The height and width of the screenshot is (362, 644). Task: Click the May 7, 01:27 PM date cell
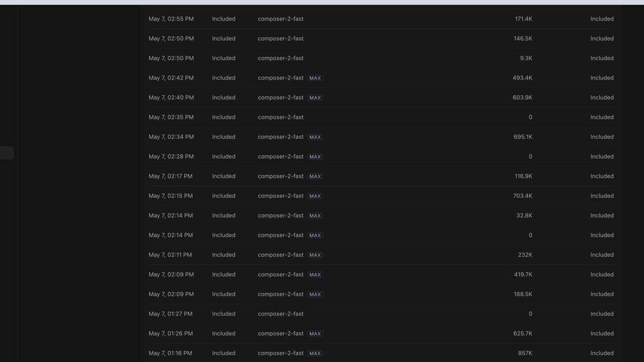click(x=171, y=314)
